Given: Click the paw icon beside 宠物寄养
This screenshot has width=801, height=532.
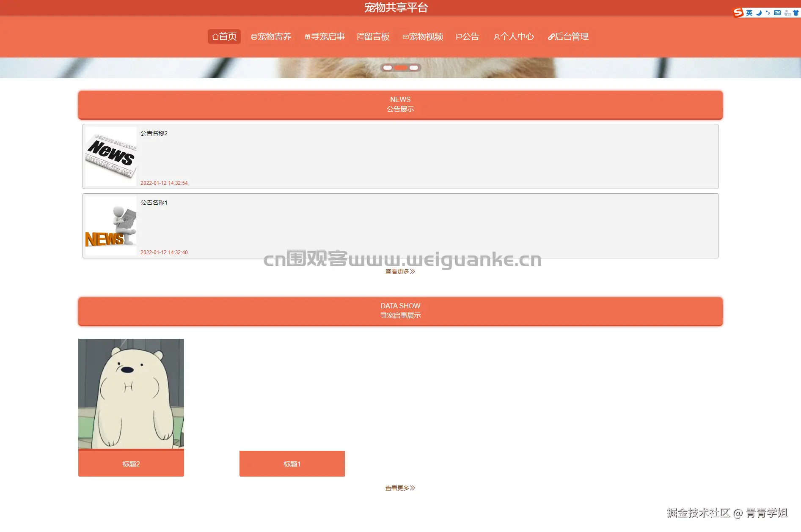Looking at the screenshot, I should (254, 36).
